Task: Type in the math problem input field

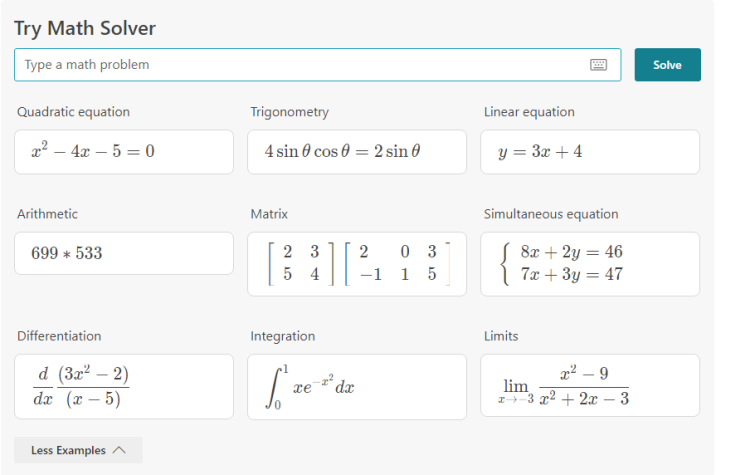Action: point(300,65)
